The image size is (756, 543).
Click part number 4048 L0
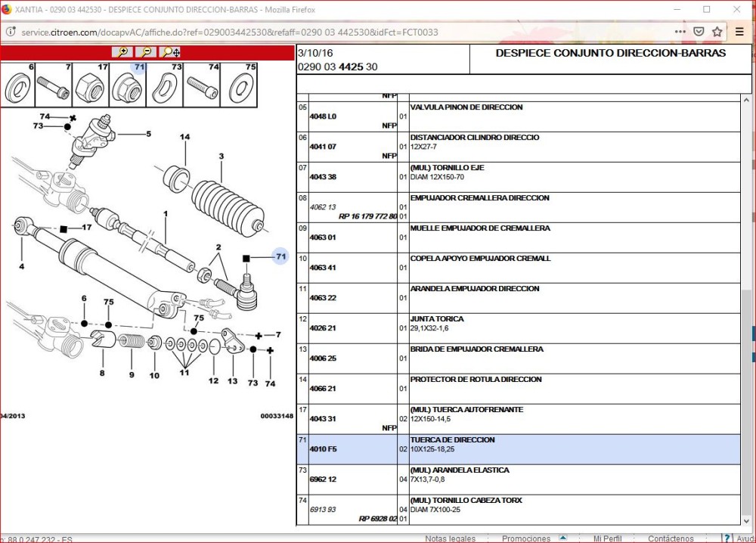[x=323, y=116]
